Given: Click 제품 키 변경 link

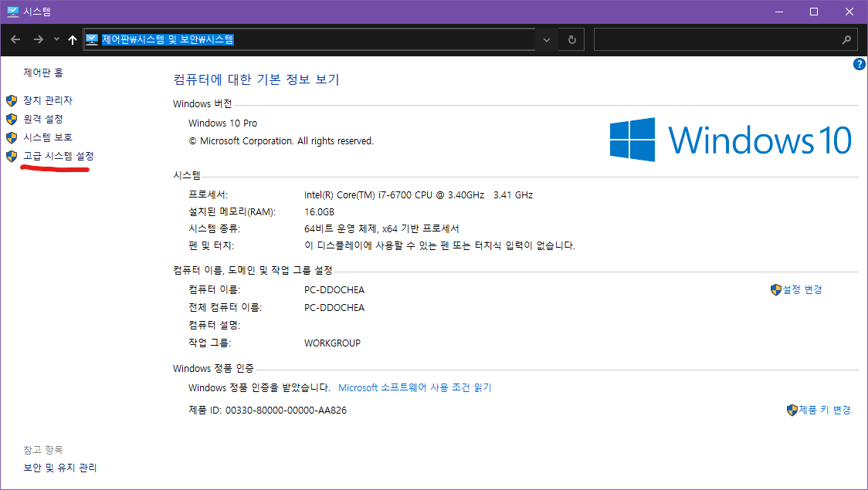Looking at the screenshot, I should point(824,410).
